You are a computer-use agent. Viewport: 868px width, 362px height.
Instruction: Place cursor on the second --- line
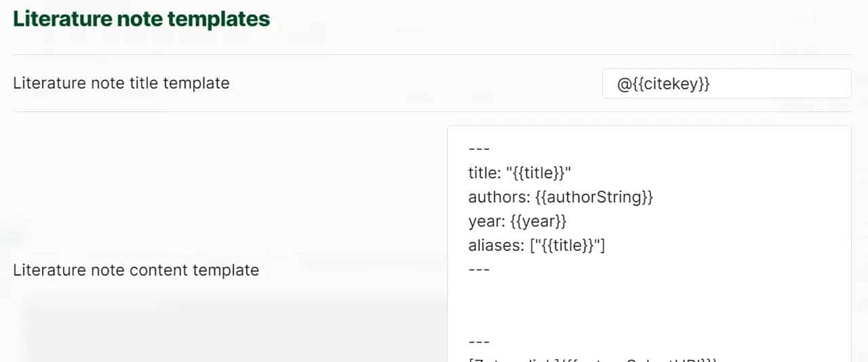tap(479, 269)
